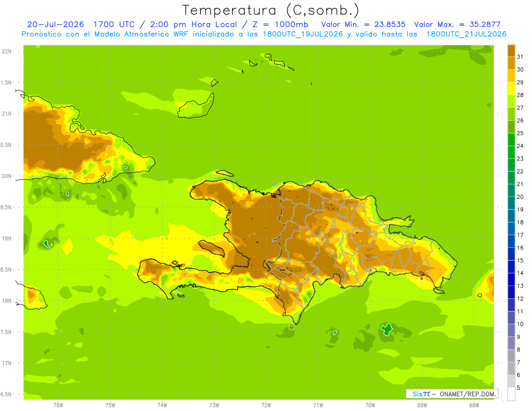Click the "1700 UTC" time text
532x411 pixels.
(114, 24)
